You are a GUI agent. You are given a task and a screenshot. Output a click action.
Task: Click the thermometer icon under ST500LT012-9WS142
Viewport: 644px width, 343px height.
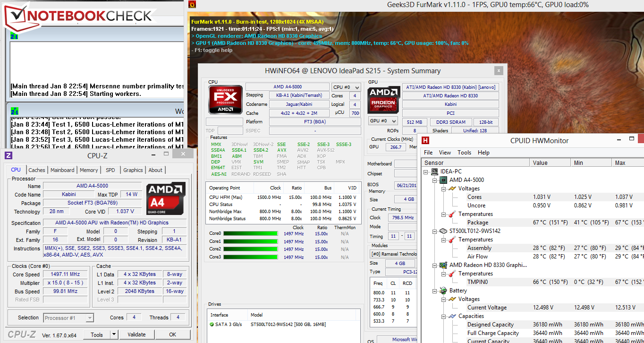tap(452, 240)
